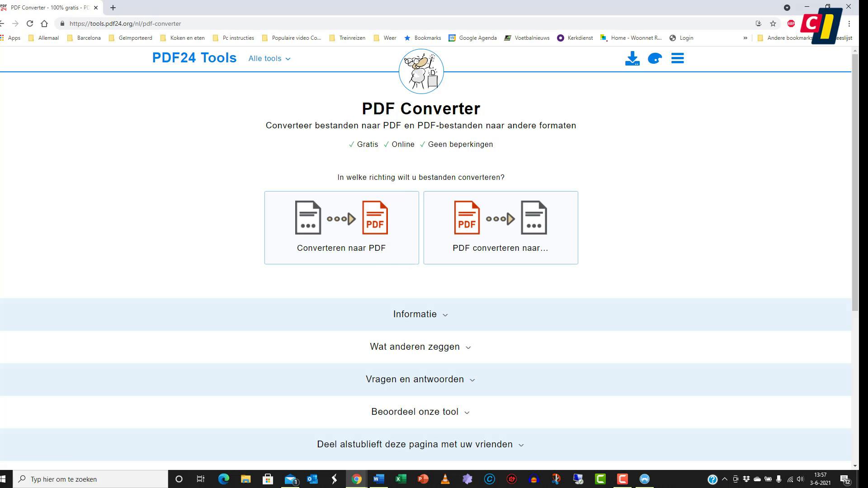Open the color theme palette picker
Image resolution: width=868 pixels, height=488 pixels.
tap(655, 58)
